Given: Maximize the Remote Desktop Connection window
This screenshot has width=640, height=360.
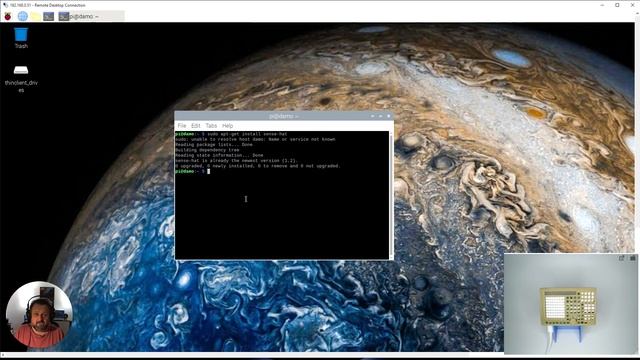Looking at the screenshot, I should [x=617, y=5].
